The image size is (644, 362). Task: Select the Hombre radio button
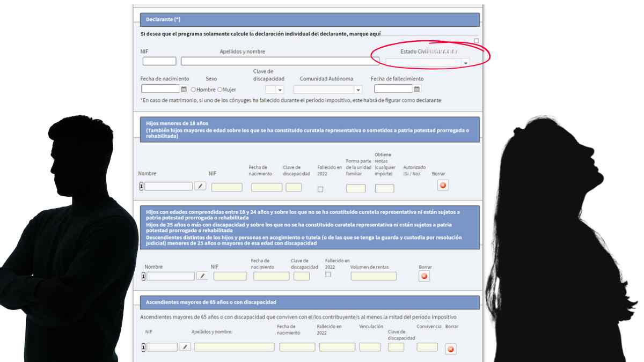pyautogui.click(x=193, y=90)
